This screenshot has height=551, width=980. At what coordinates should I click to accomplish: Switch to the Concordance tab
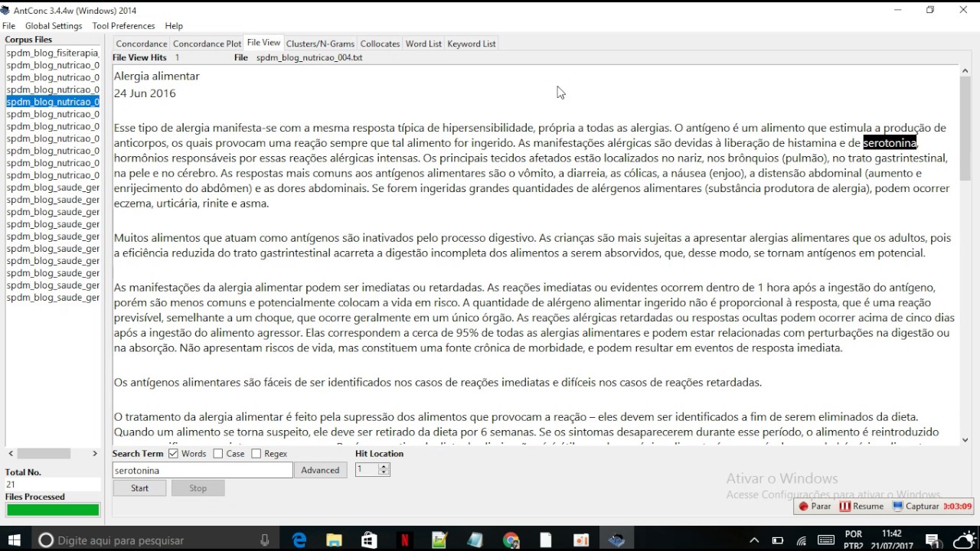142,44
